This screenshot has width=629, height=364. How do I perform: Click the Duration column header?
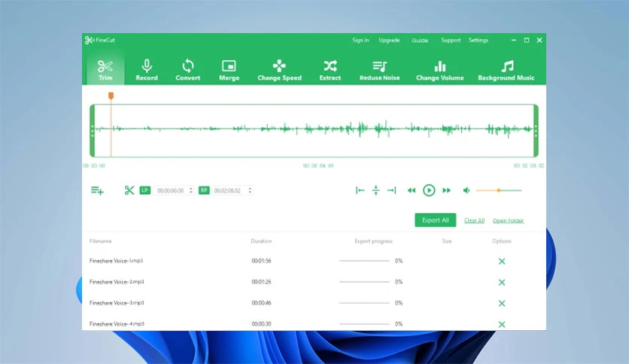[261, 241]
